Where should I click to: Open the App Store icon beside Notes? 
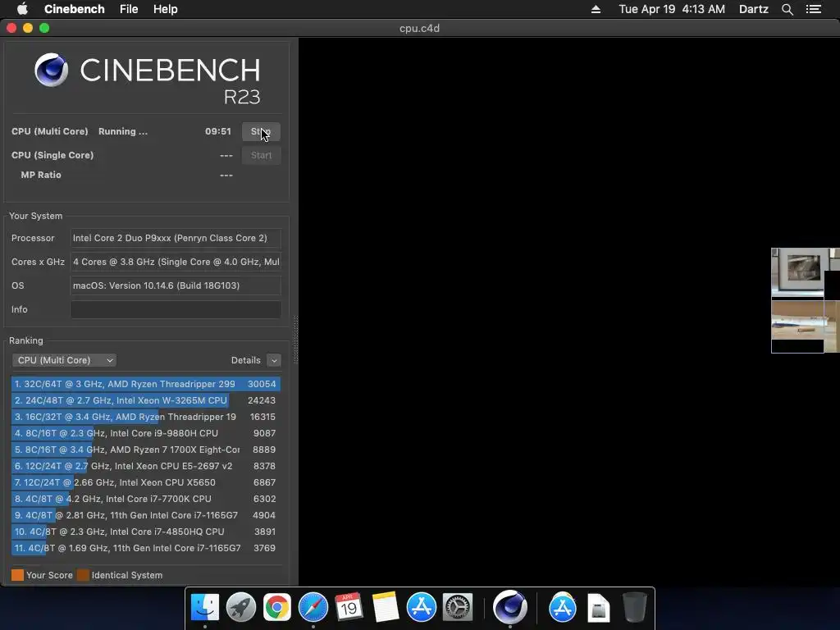click(x=421, y=608)
